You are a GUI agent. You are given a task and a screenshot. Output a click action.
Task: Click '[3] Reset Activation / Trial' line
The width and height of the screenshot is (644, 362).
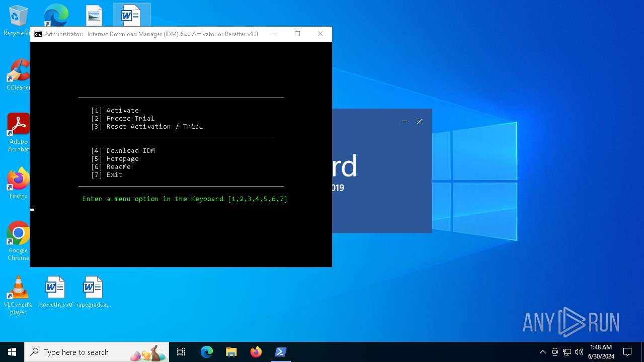click(x=147, y=127)
